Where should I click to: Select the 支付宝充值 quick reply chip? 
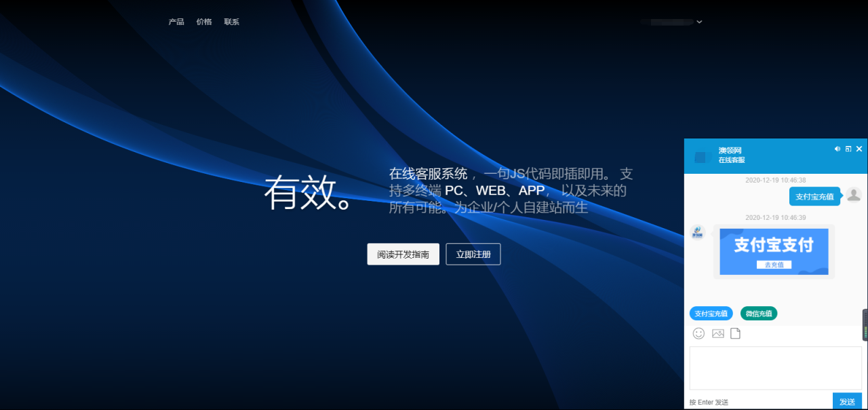(x=711, y=313)
